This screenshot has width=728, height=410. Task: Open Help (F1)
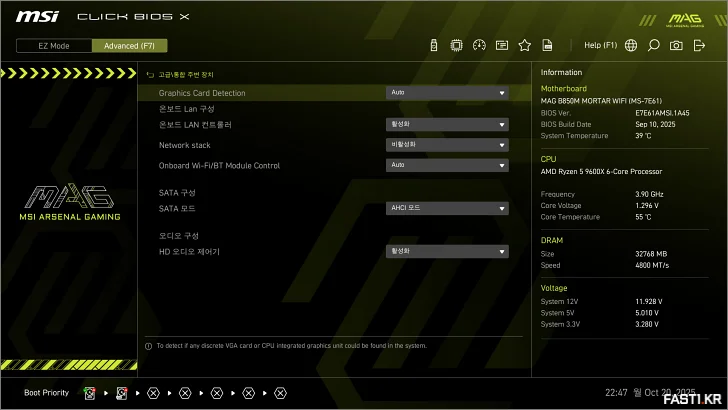tap(600, 46)
